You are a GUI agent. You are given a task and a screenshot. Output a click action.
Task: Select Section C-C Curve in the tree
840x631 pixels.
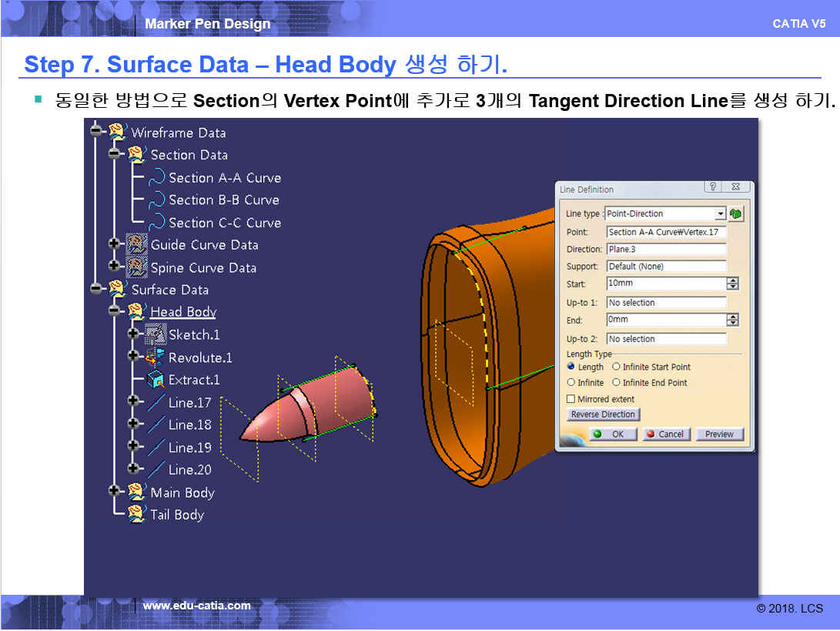(224, 223)
